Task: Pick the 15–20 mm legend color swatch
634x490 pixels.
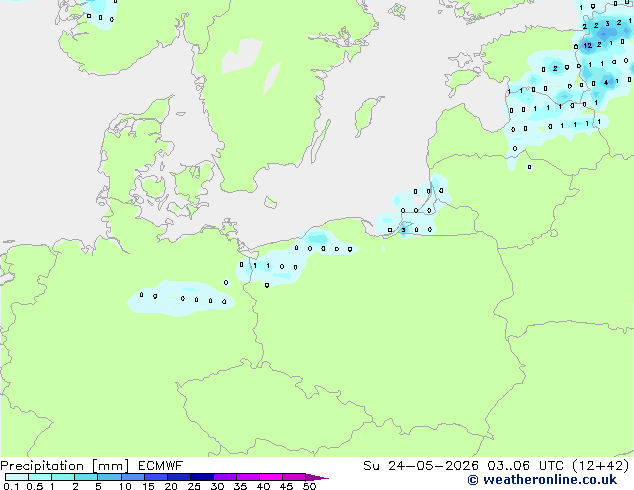Action: pos(155,477)
